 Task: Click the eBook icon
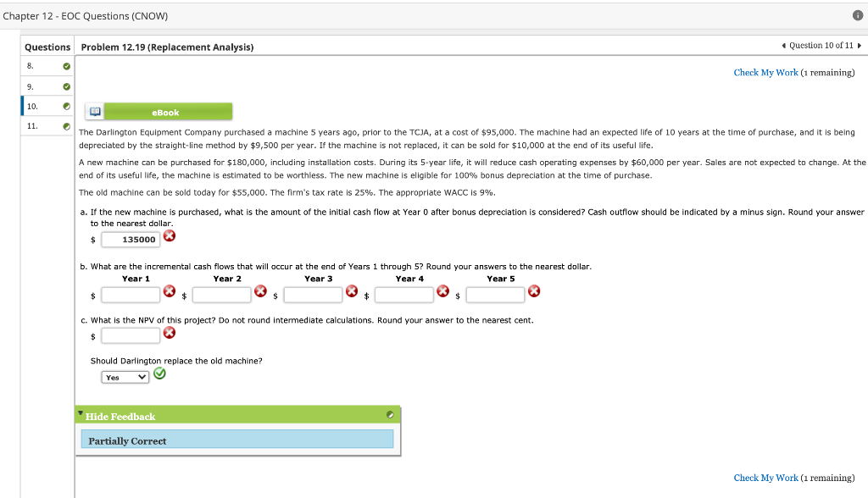click(94, 111)
